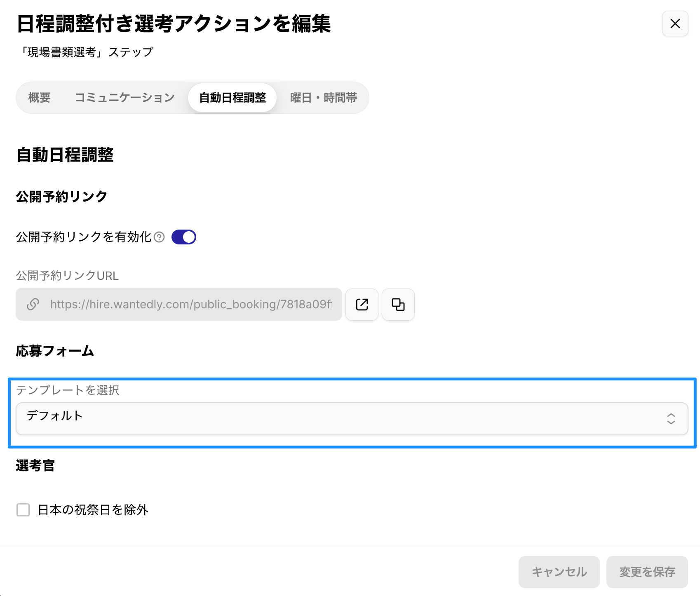Click the 変更を保存 button
Viewport: 700px width, 596px height.
(x=647, y=572)
